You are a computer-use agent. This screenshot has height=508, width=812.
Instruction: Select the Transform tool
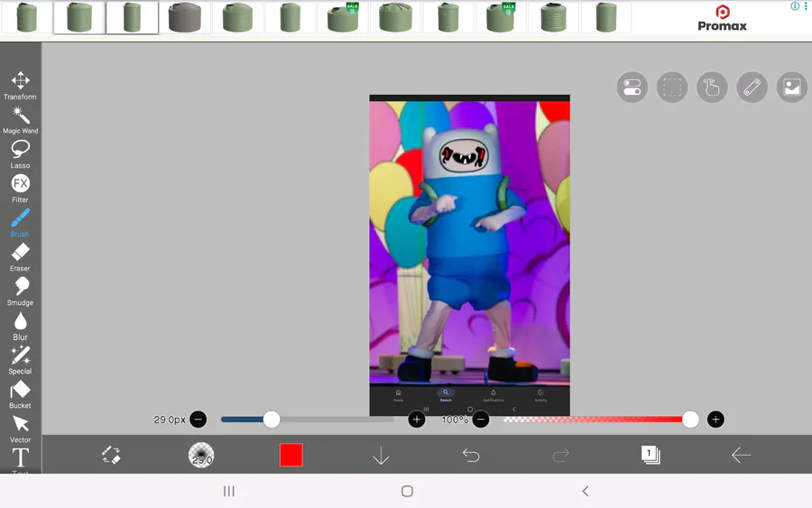pos(20,86)
